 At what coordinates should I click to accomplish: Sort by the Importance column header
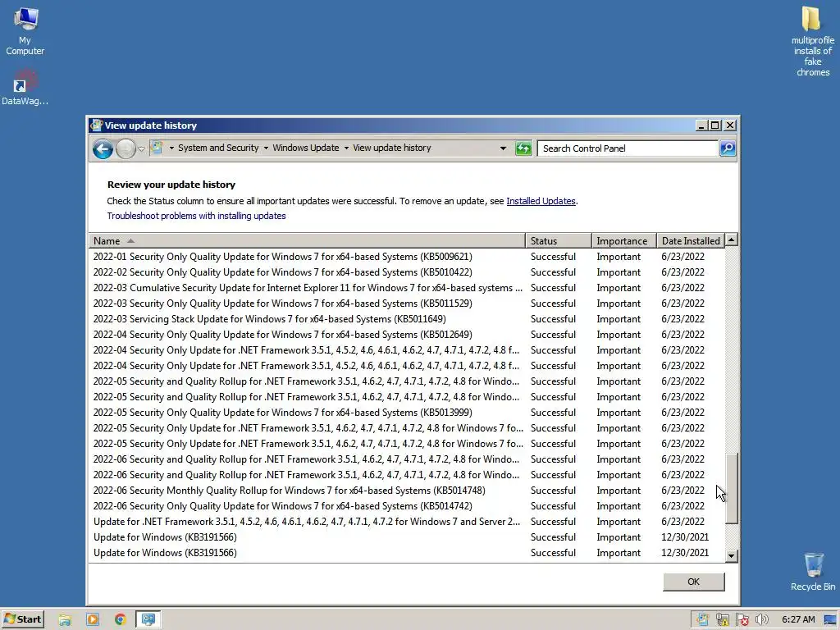pyautogui.click(x=624, y=241)
